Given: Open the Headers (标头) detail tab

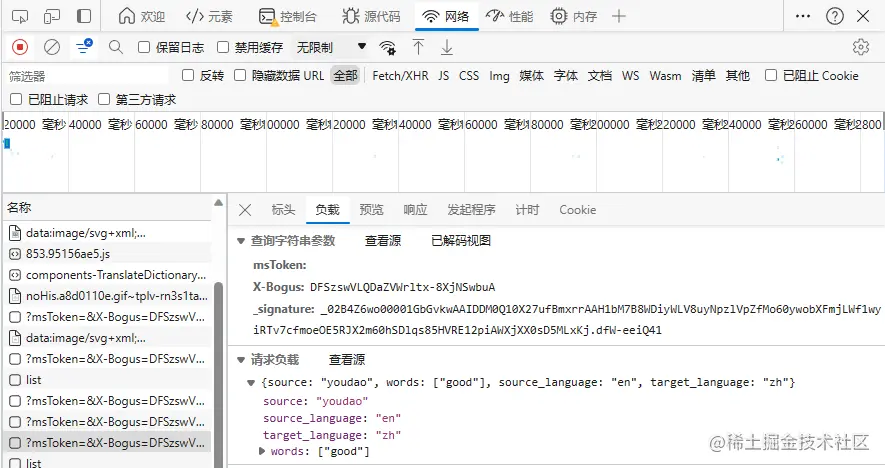Looking at the screenshot, I should [x=283, y=210].
